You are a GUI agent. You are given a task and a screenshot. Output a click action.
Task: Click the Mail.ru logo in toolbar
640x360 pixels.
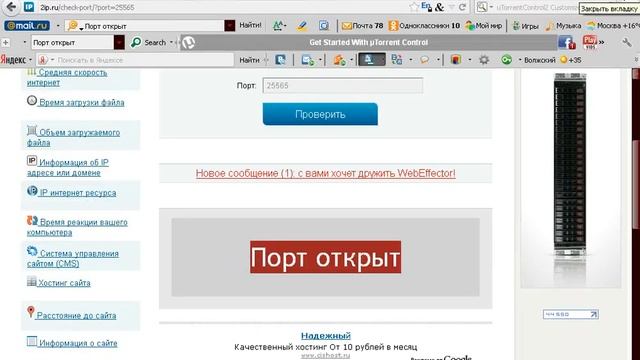click(27, 26)
